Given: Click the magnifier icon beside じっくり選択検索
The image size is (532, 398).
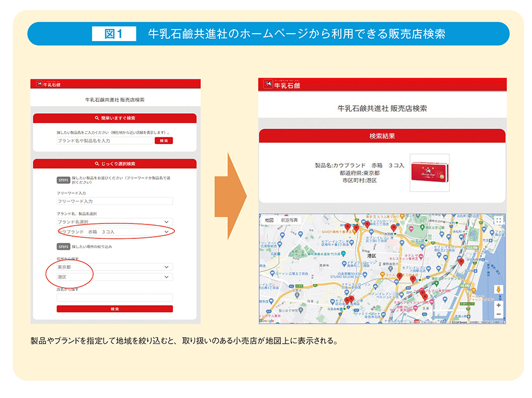Looking at the screenshot, I should click(x=96, y=164).
